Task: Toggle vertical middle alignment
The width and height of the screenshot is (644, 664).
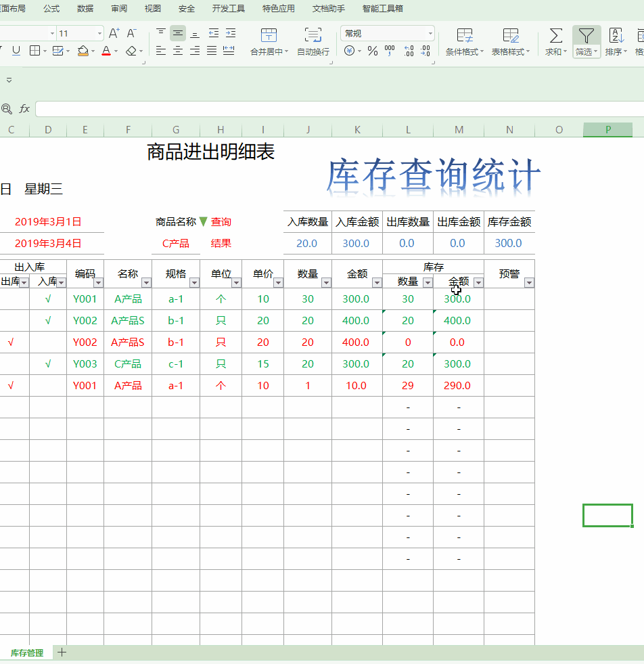Action: (x=178, y=33)
